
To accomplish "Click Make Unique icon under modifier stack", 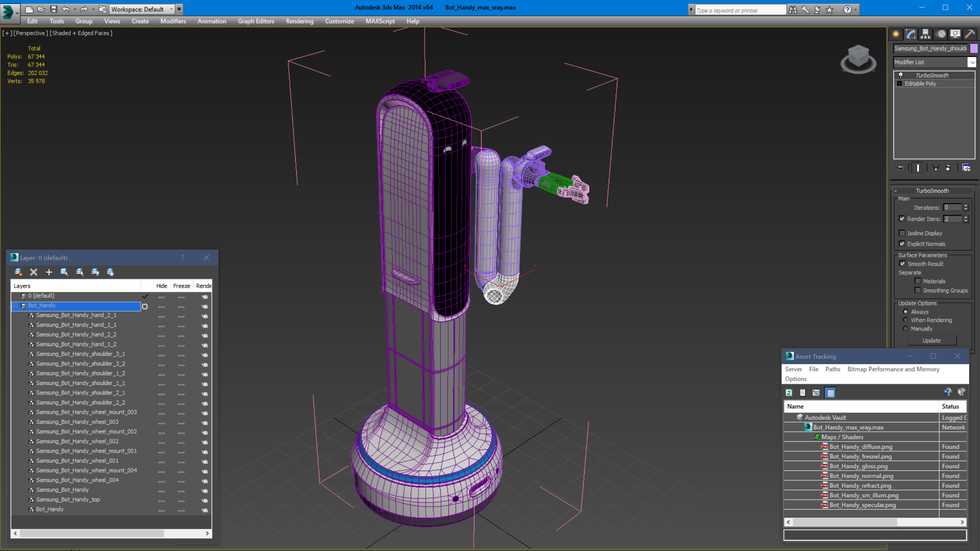I will (x=935, y=168).
